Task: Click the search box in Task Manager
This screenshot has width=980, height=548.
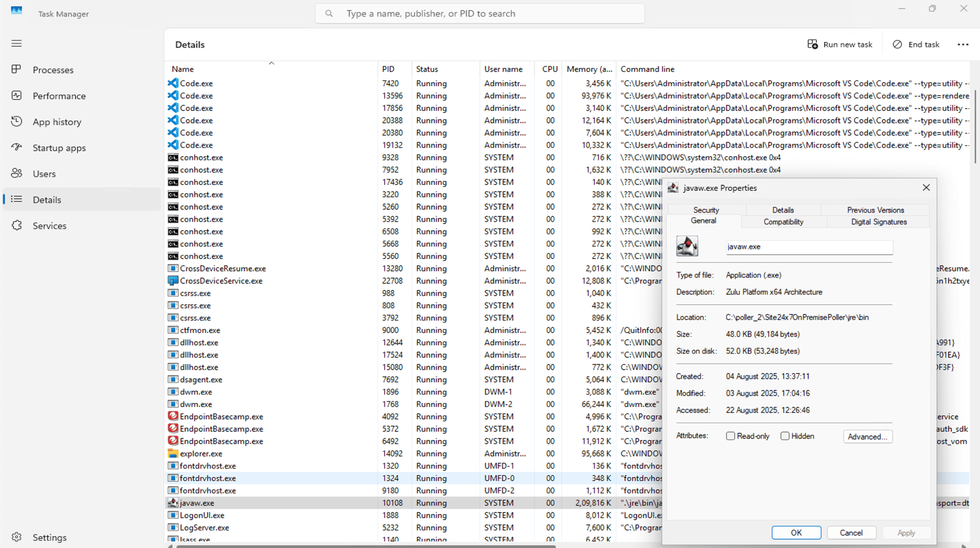Action: [480, 14]
